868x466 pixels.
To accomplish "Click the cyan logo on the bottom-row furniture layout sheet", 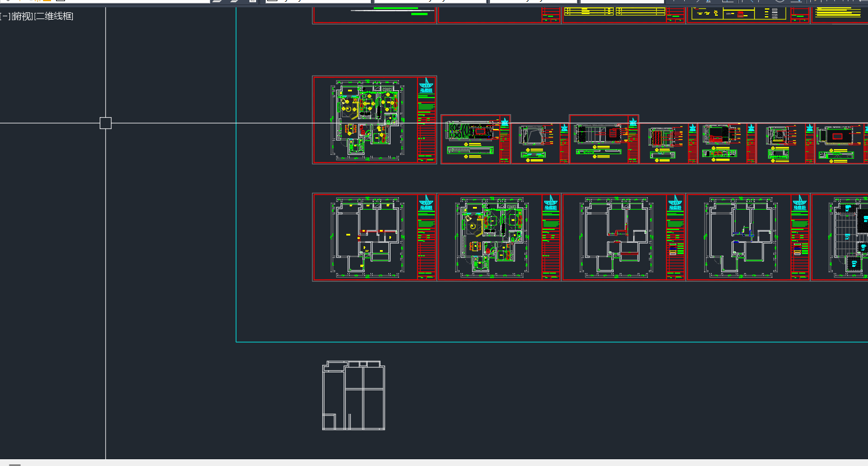I will [551, 203].
